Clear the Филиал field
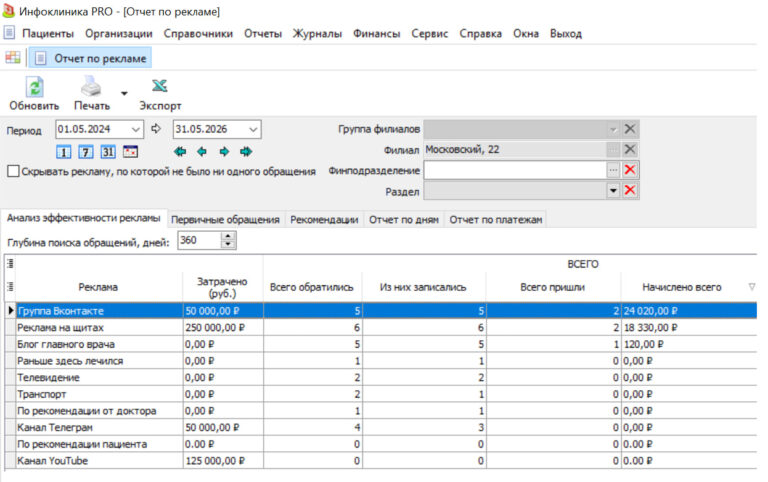Screen dimensions: 768x482 click(630, 149)
